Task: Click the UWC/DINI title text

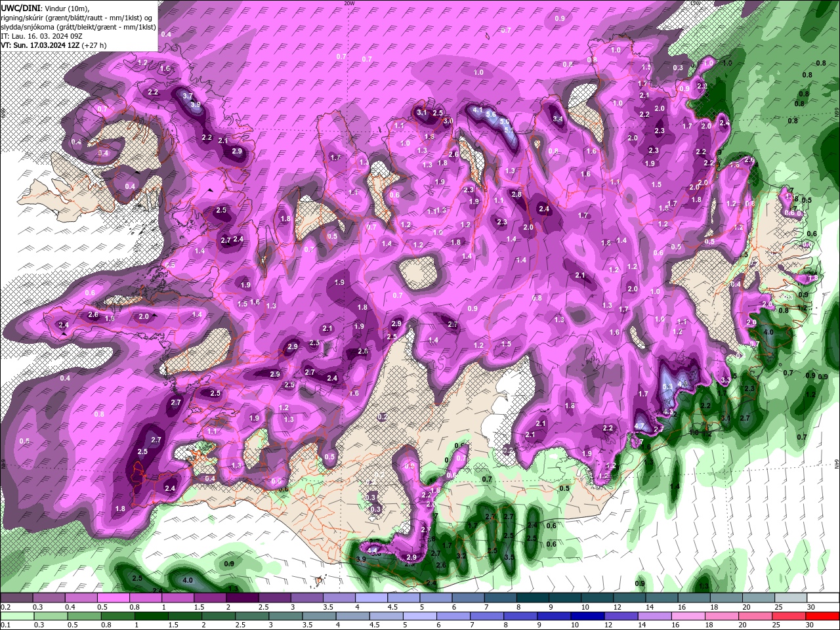Action: [20, 7]
